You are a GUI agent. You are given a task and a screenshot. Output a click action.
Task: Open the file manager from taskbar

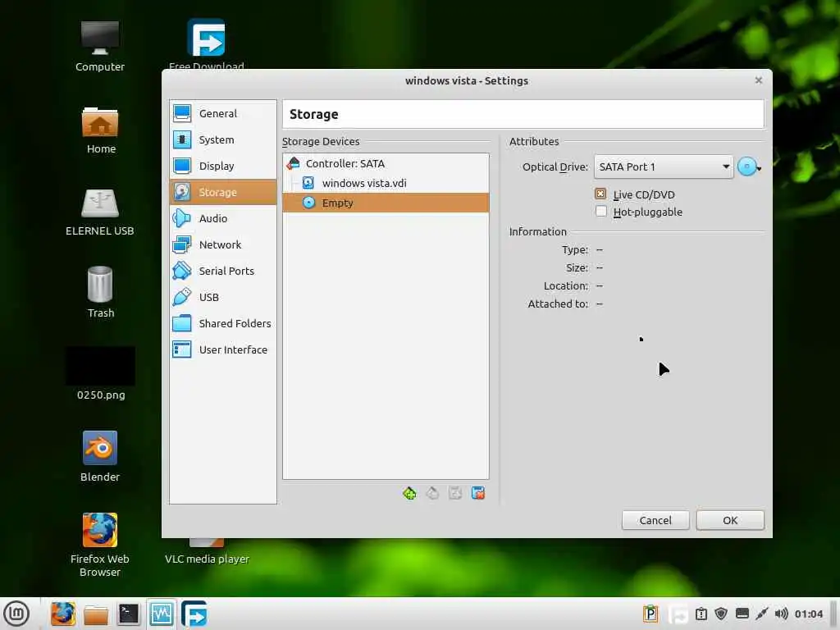[x=96, y=614]
